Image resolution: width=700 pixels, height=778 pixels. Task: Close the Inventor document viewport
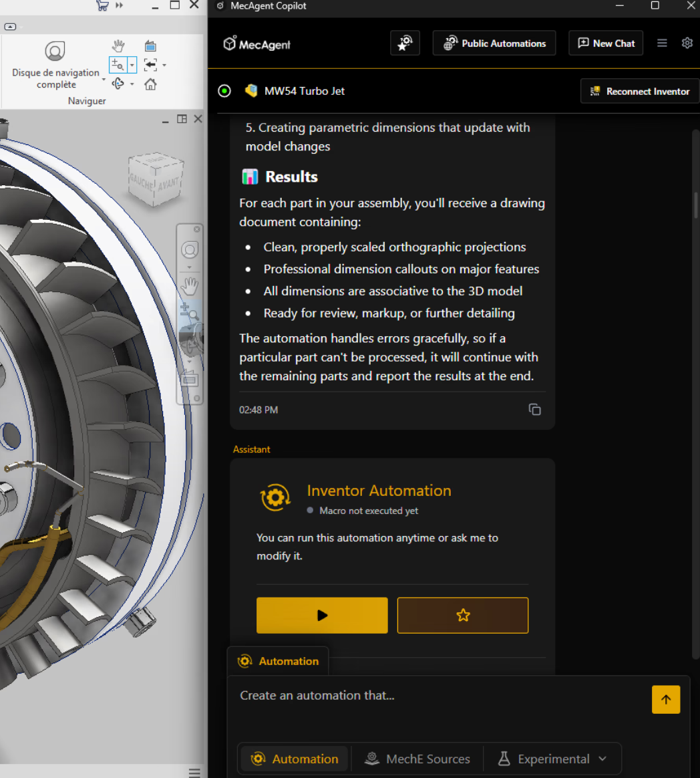[198, 119]
